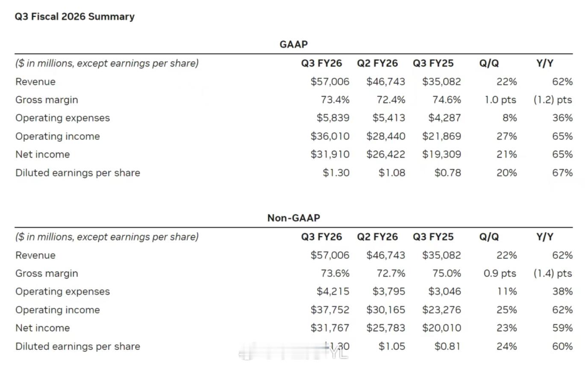Select Non-GAAP net income value $31,767

coord(330,328)
